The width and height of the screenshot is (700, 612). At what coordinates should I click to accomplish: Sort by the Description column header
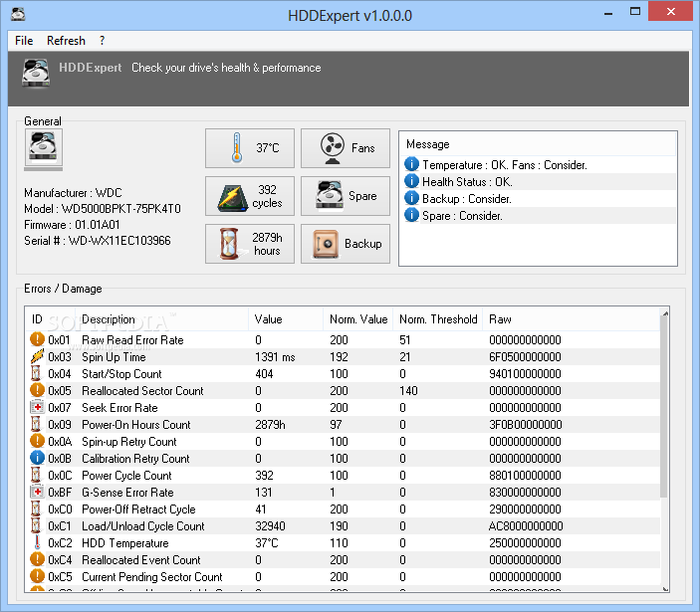(x=108, y=319)
